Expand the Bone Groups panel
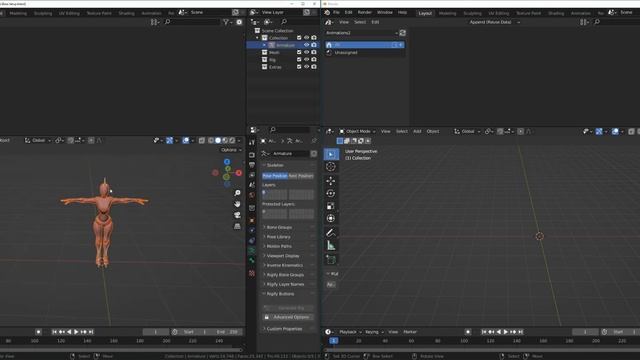This screenshot has height=360, width=640. (x=288, y=227)
